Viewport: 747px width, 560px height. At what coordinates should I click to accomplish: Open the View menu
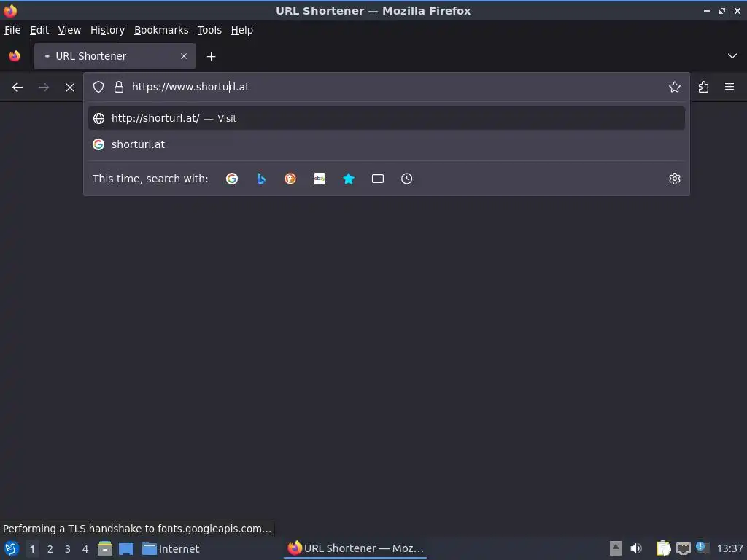69,30
